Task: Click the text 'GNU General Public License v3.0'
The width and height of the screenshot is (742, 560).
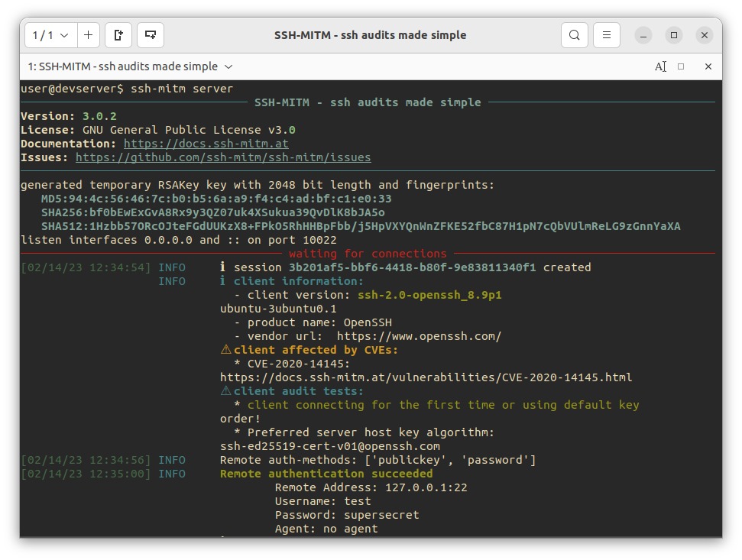Action: (x=189, y=130)
